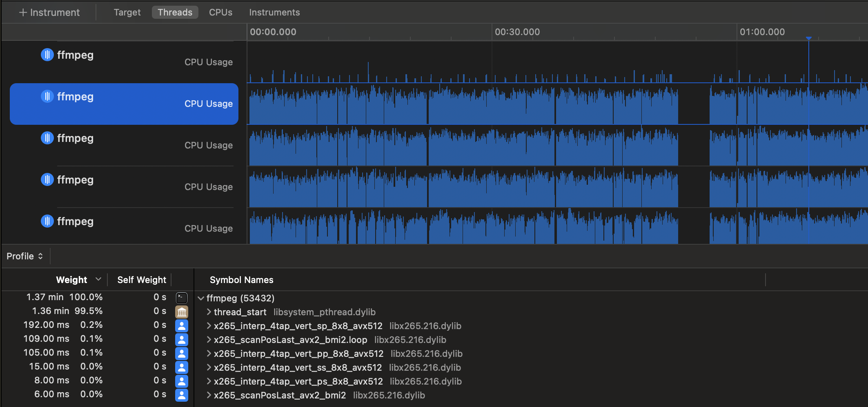Screen dimensions: 868x407
Task: Click the fourth ffmpeg thread icon
Action: 47,179
